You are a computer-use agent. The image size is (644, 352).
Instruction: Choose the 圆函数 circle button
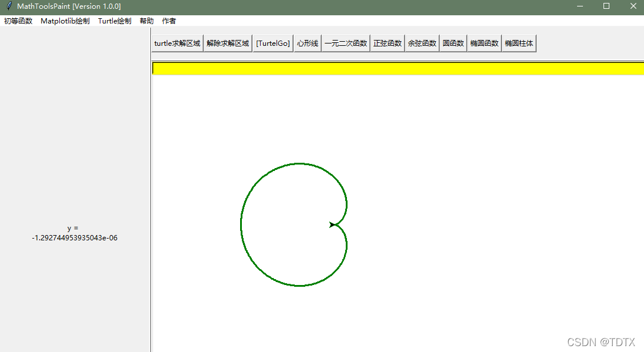pyautogui.click(x=453, y=43)
